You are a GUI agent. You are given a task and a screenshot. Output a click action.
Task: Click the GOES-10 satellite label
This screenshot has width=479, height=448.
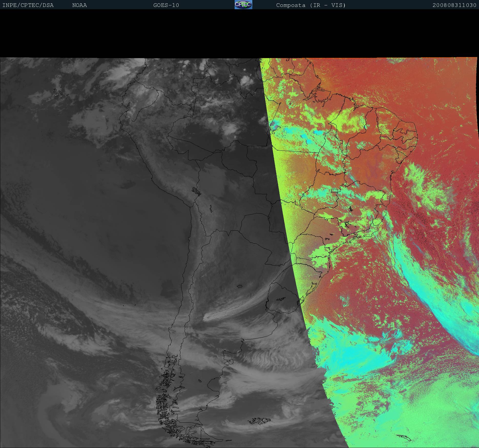point(166,5)
